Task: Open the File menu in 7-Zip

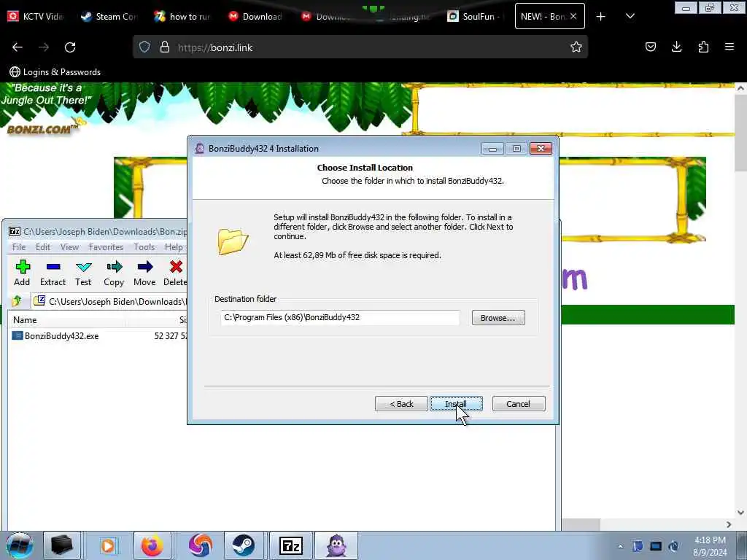Action: pyautogui.click(x=19, y=246)
